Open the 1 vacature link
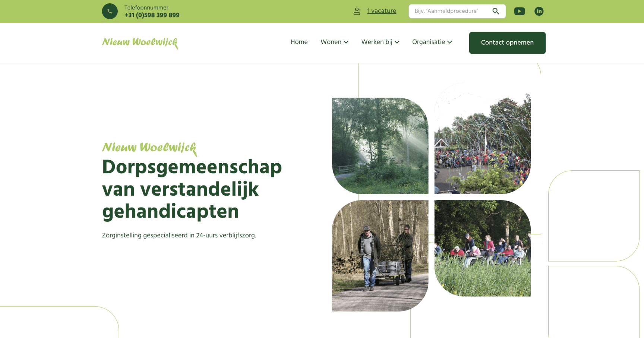 point(382,11)
